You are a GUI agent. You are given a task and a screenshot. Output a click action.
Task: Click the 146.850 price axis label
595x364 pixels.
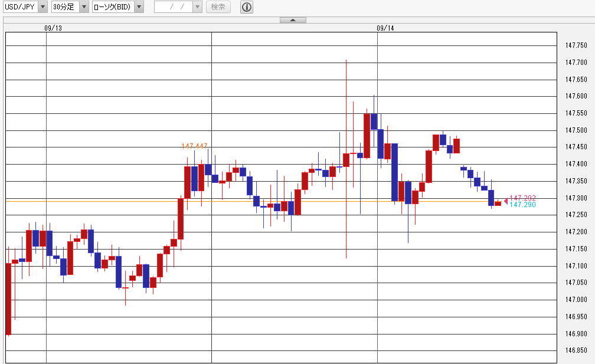pyautogui.click(x=576, y=350)
